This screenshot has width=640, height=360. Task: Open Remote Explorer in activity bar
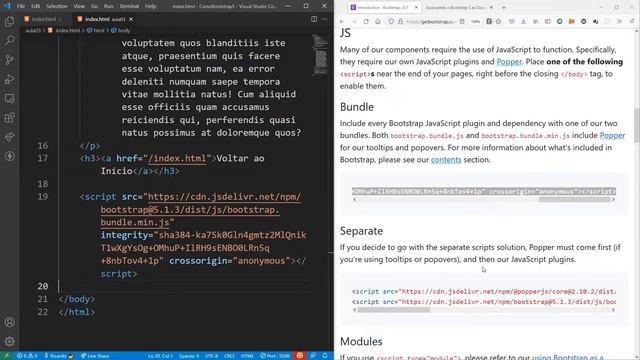pos(9,98)
